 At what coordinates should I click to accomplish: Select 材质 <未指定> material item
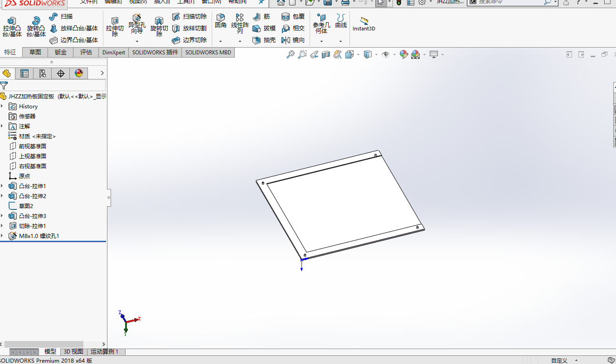click(x=32, y=136)
